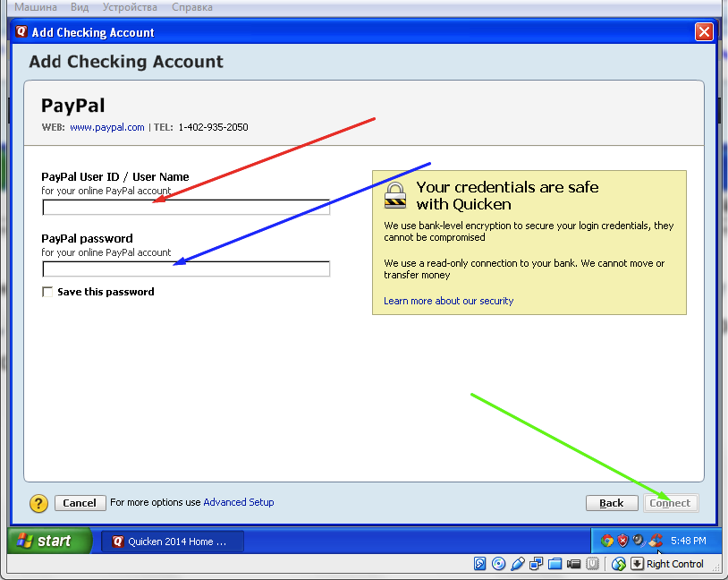The image size is (728, 580).
Task: Open CCleaner from the system tray
Action: tap(656, 540)
